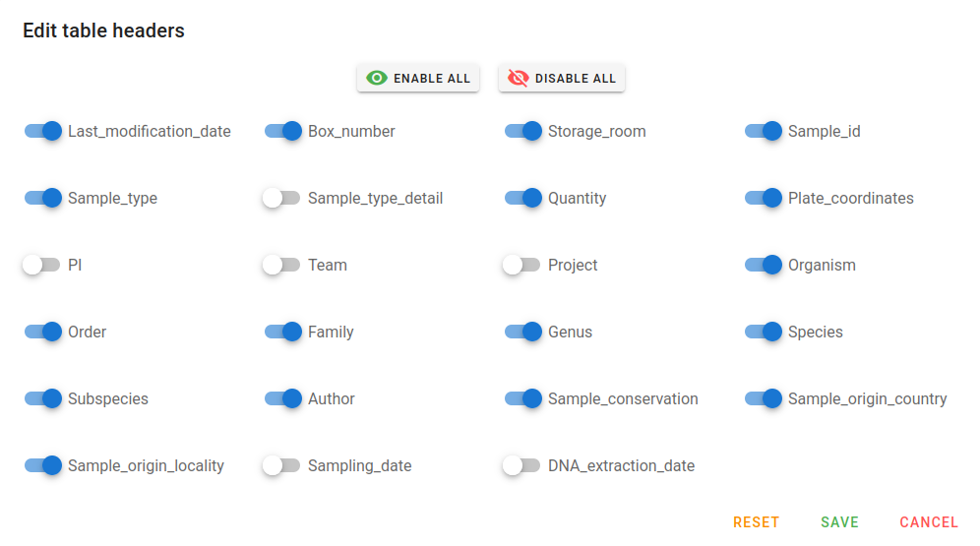The image size is (980, 546).
Task: Disable the Box_number column switch
Action: pos(283,131)
